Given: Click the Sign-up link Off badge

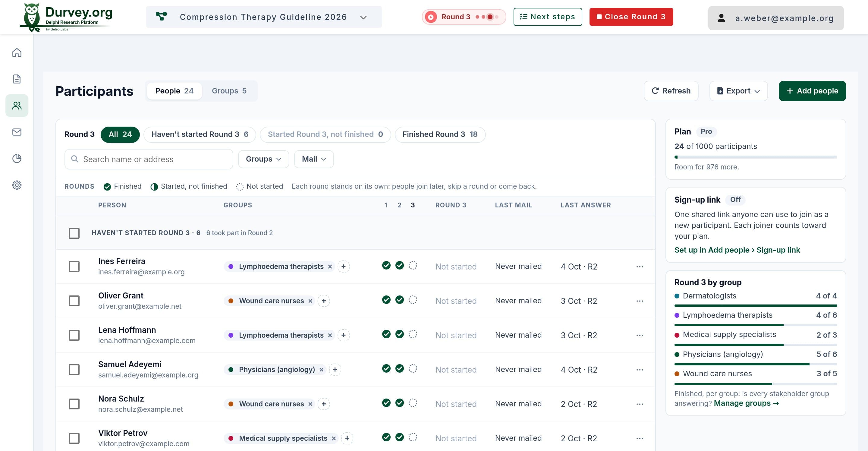Looking at the screenshot, I should click(735, 200).
